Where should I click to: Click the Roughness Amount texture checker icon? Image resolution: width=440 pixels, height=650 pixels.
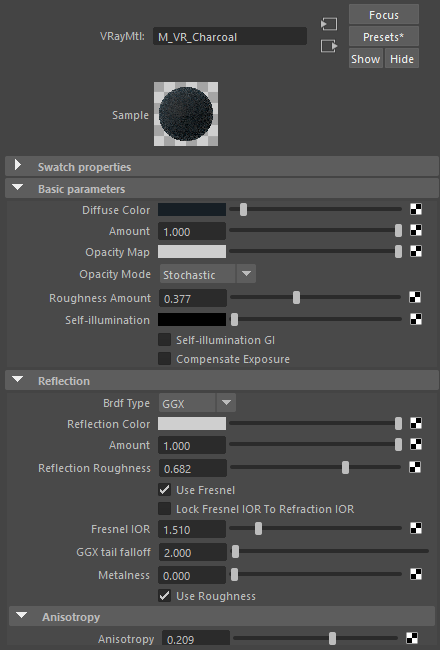click(x=415, y=297)
